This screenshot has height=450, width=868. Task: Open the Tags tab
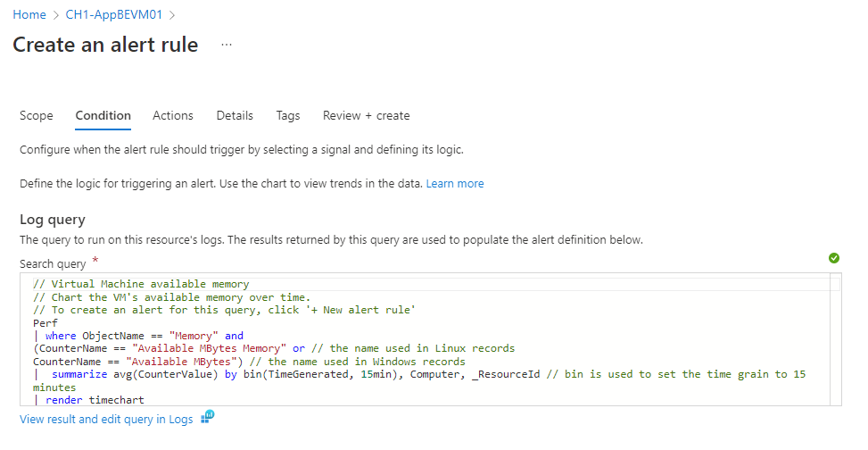(288, 115)
